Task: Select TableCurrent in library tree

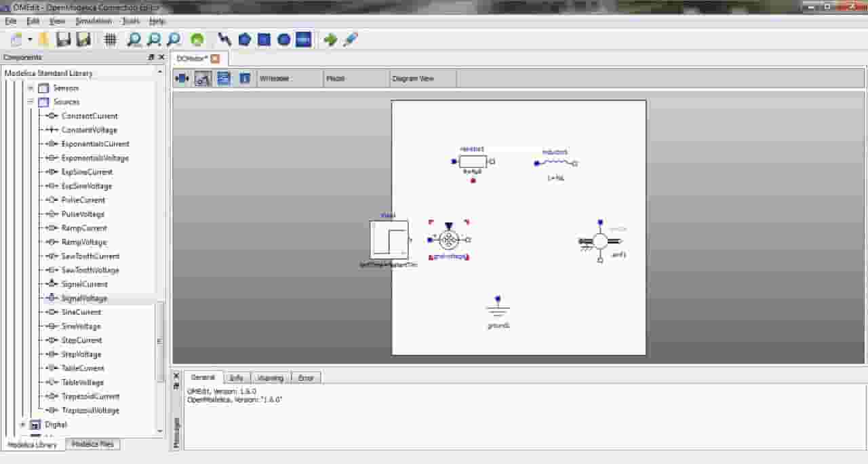Action: coord(83,368)
